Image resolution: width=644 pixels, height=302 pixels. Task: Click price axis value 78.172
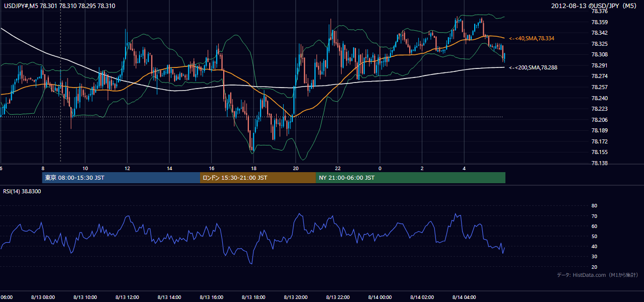tap(600, 141)
